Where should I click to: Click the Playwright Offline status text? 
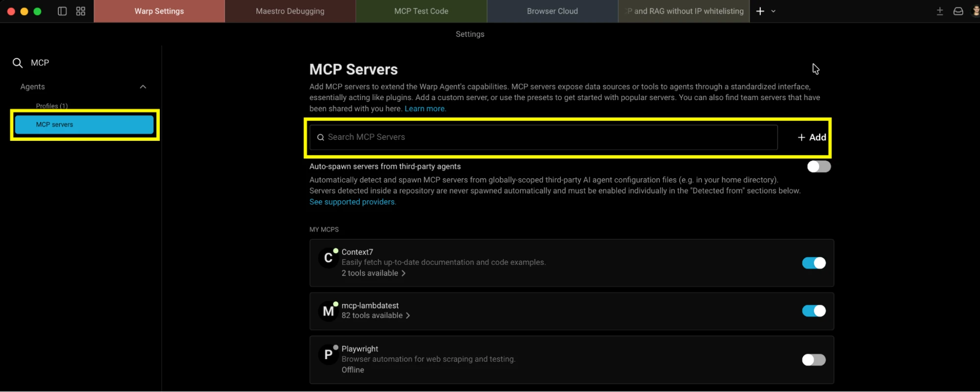point(353,370)
